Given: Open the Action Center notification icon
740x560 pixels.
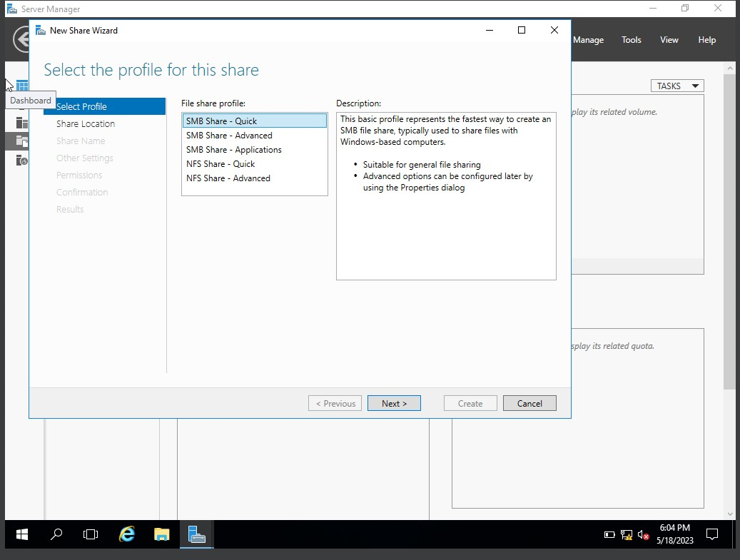Looking at the screenshot, I should coord(711,534).
